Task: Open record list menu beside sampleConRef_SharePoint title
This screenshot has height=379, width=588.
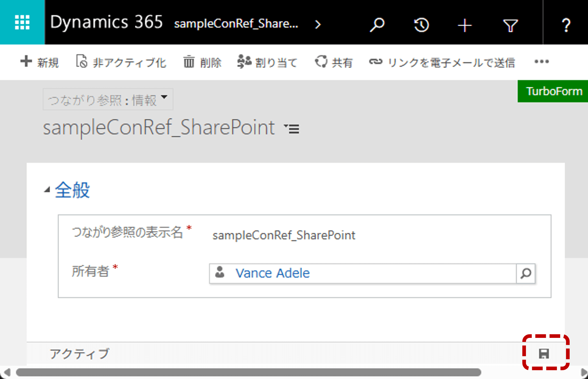Action: (x=292, y=128)
